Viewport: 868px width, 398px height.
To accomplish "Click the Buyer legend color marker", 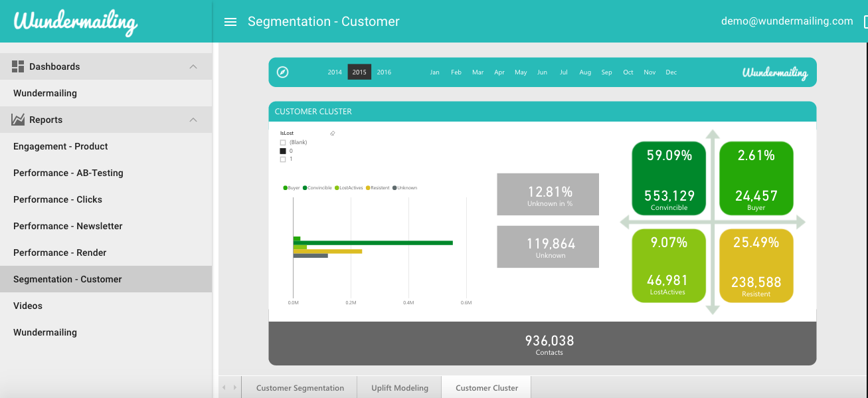I will pyautogui.click(x=285, y=188).
